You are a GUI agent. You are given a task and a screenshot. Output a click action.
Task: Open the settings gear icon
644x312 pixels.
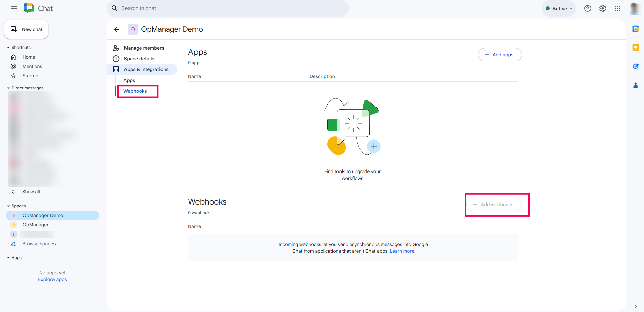click(603, 8)
